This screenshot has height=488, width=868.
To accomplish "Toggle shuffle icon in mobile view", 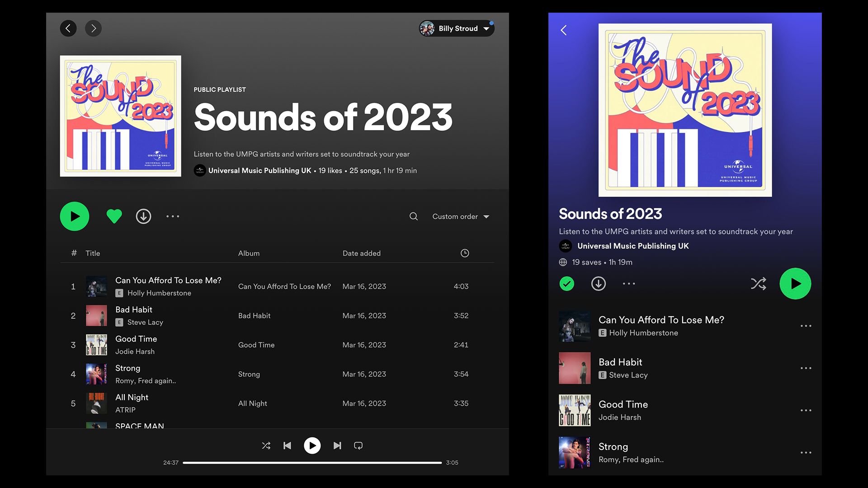I will pyautogui.click(x=759, y=284).
